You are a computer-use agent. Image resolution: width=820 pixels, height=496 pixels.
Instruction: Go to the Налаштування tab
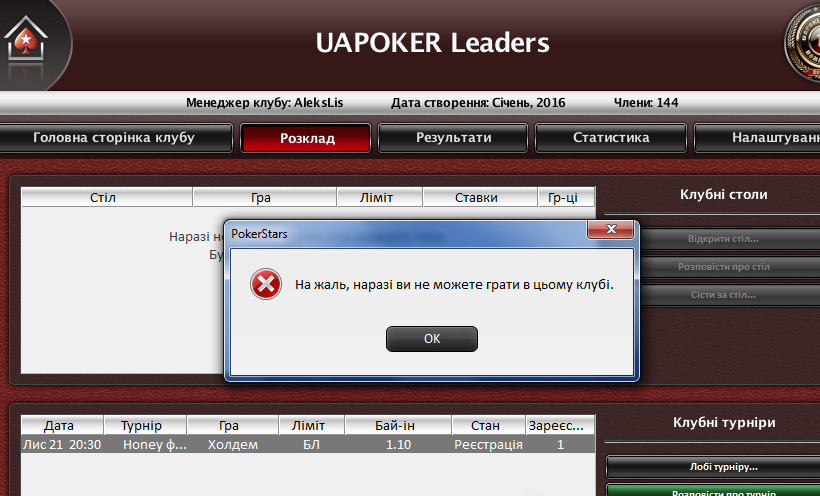[757, 138]
